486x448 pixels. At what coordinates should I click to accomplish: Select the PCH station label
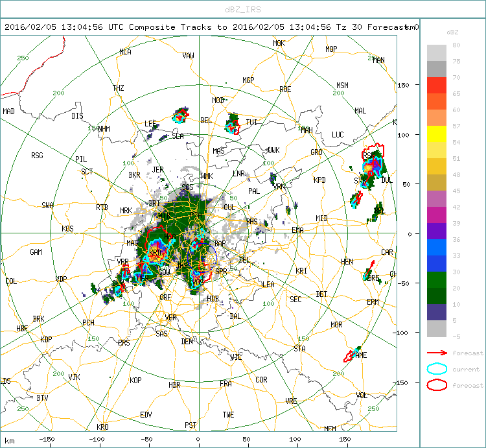88,323
